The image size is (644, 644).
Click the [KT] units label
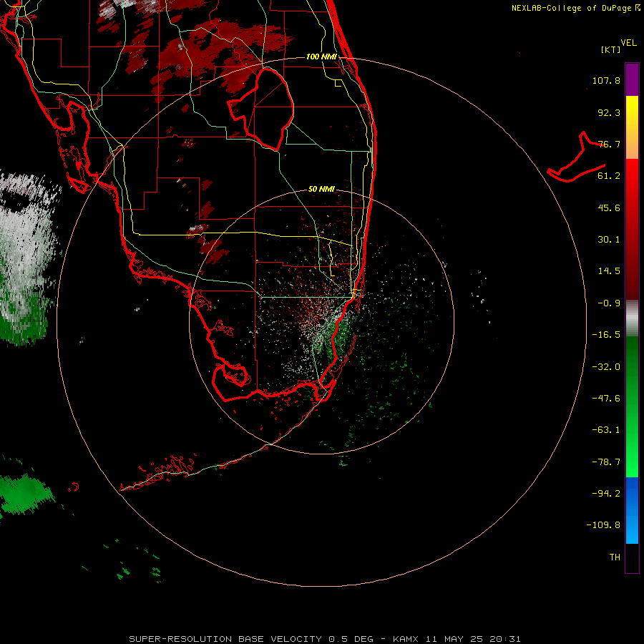coord(611,49)
